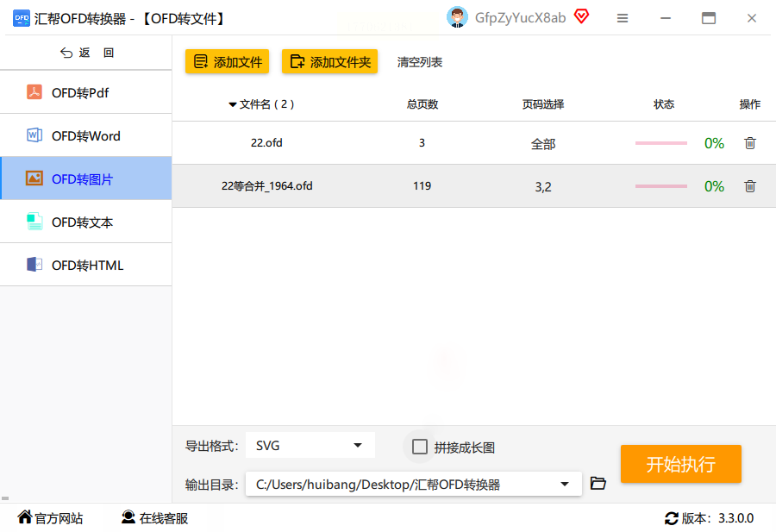Expand the 导出格式 SVG dropdown

click(357, 446)
